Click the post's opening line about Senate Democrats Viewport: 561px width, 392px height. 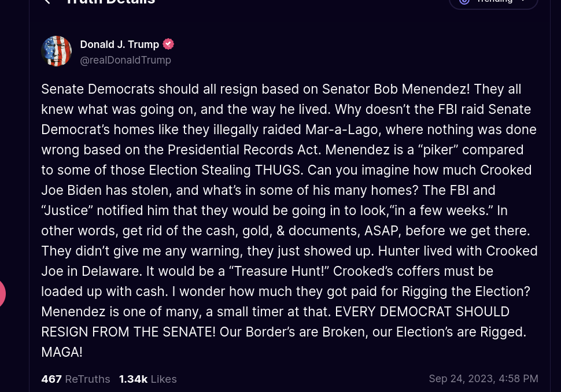tap(281, 89)
